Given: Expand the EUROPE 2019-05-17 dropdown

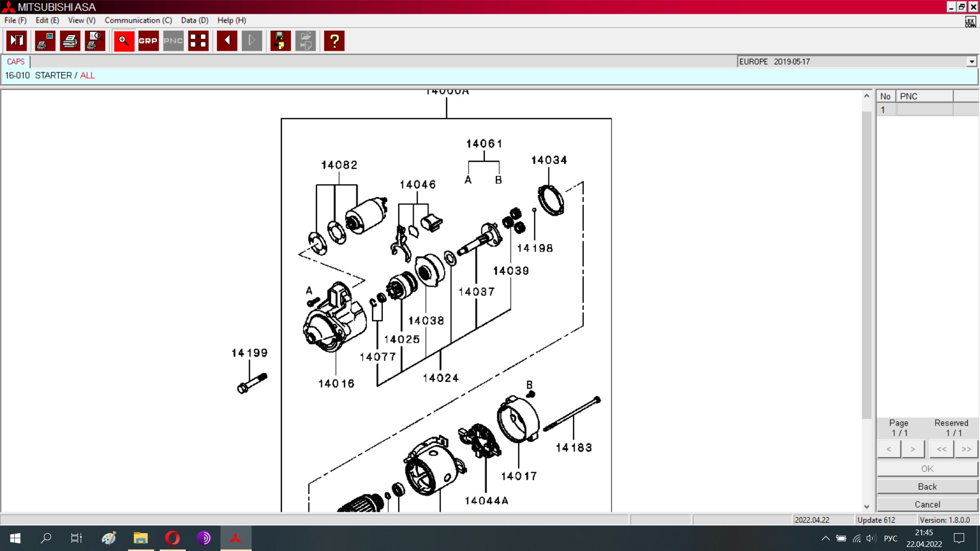Looking at the screenshot, I should [971, 62].
